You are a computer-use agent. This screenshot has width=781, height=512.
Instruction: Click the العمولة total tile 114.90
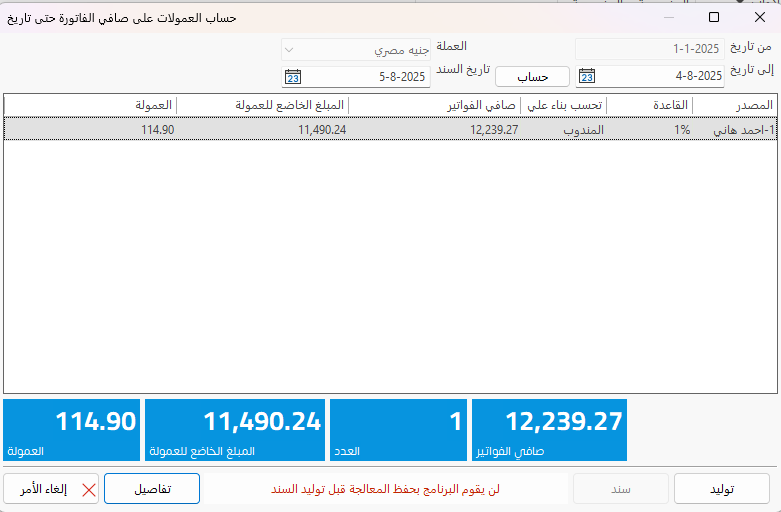pyautogui.click(x=71, y=431)
